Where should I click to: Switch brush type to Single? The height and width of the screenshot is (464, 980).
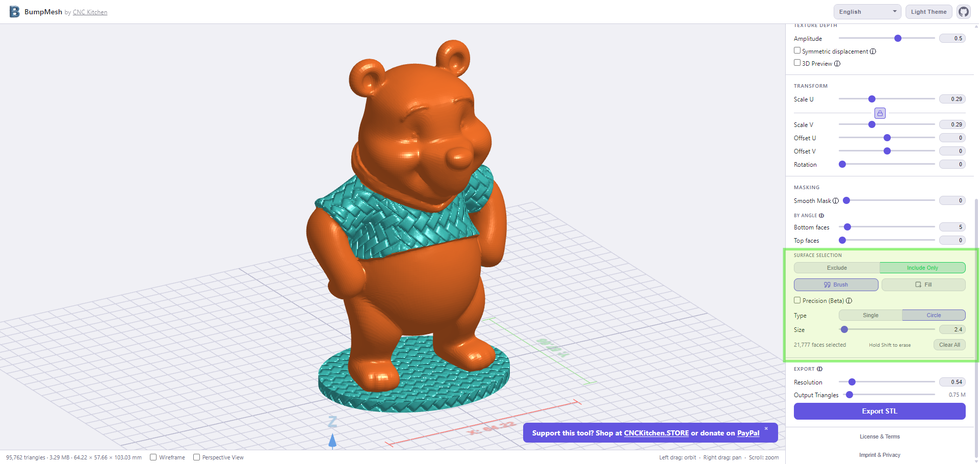point(870,315)
